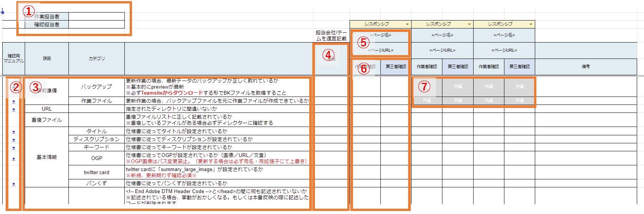Select the 確認担当者 label cell
Image resolution: width=644 pixels, height=214 pixels.
pos(47,24)
